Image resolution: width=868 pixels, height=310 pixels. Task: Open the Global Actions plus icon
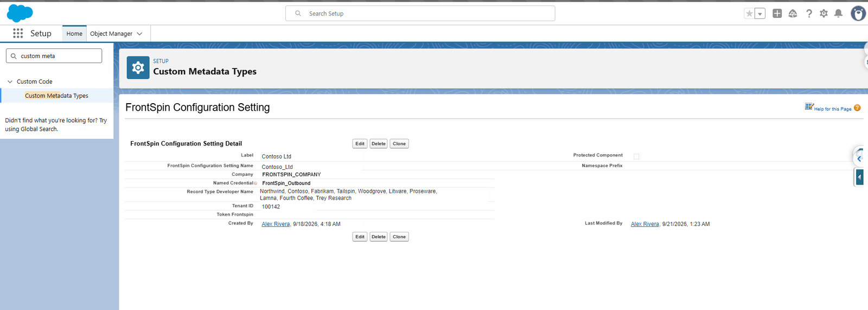tap(777, 14)
